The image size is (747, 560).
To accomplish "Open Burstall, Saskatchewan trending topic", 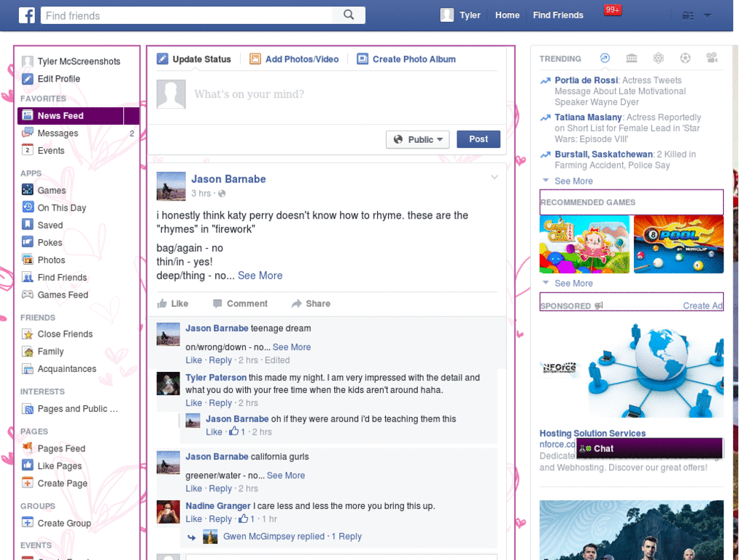I will (x=603, y=155).
